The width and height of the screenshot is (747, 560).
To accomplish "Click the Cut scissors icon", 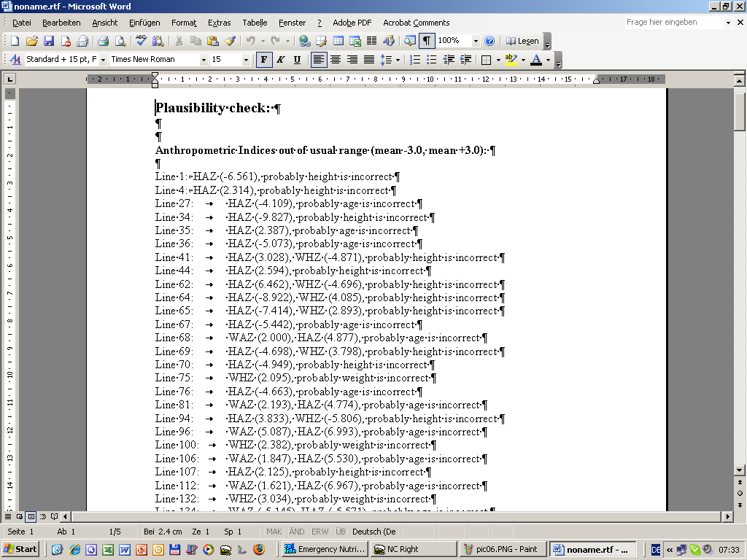I will click(x=178, y=42).
